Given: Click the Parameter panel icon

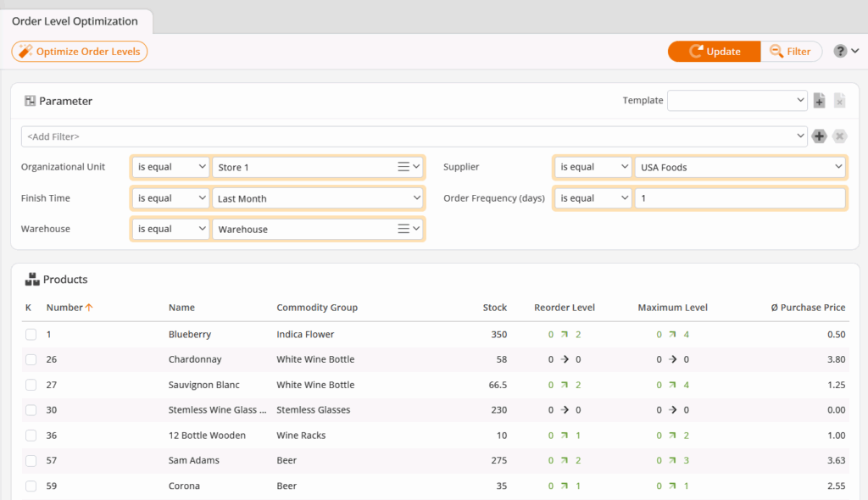Looking at the screenshot, I should pos(30,101).
